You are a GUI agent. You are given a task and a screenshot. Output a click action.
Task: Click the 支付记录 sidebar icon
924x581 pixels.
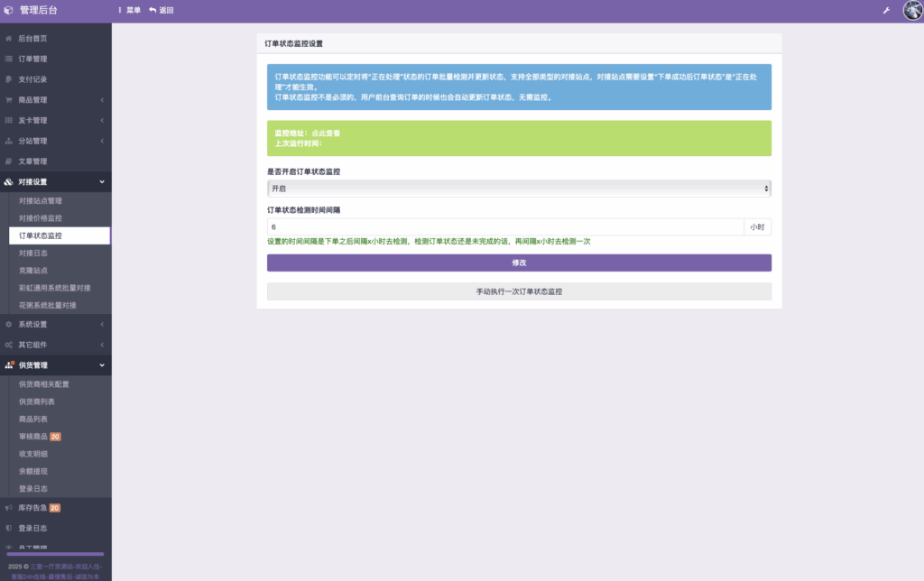[9, 79]
